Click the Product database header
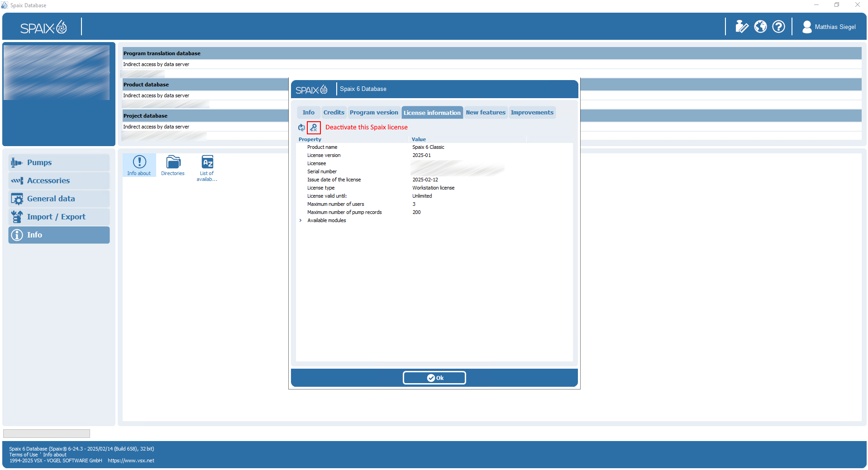868x470 pixels. [205, 85]
